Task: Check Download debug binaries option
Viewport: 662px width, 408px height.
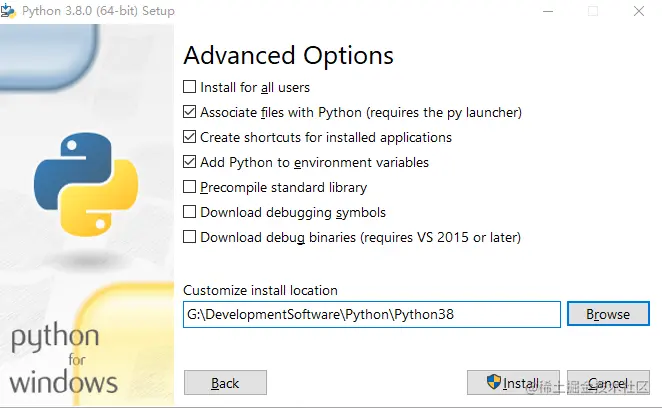Action: point(190,237)
